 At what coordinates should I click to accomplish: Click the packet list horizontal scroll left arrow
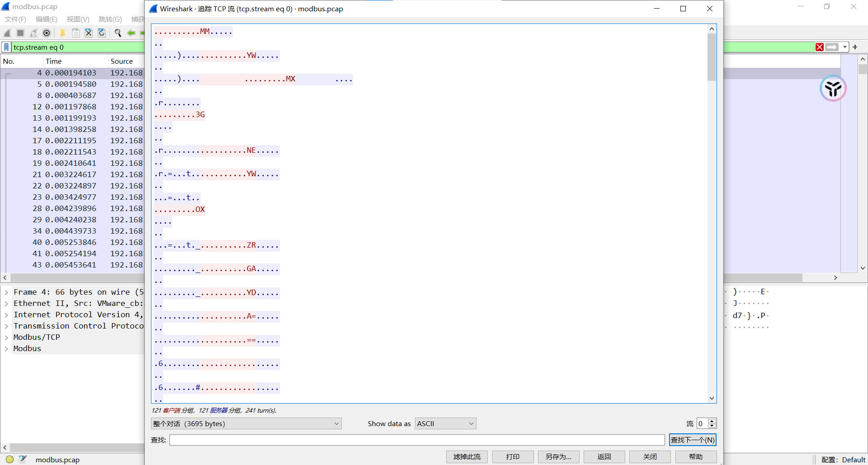[5, 277]
